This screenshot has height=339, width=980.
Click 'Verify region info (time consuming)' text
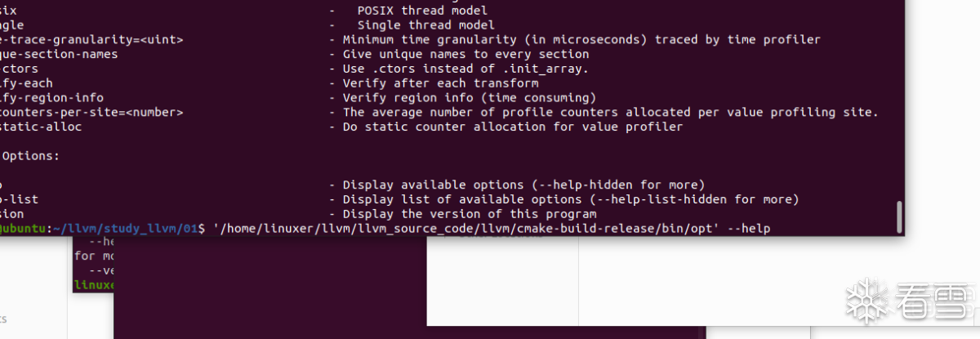point(470,97)
